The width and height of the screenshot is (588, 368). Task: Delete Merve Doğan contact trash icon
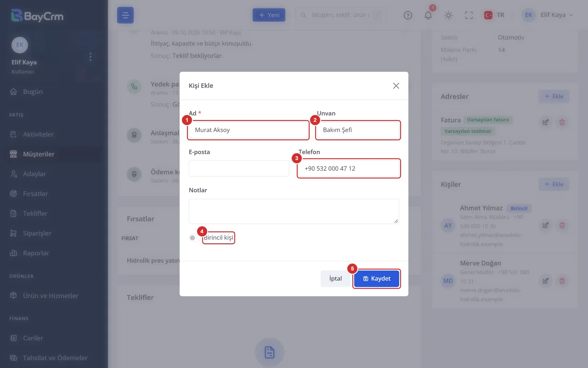coord(562,281)
